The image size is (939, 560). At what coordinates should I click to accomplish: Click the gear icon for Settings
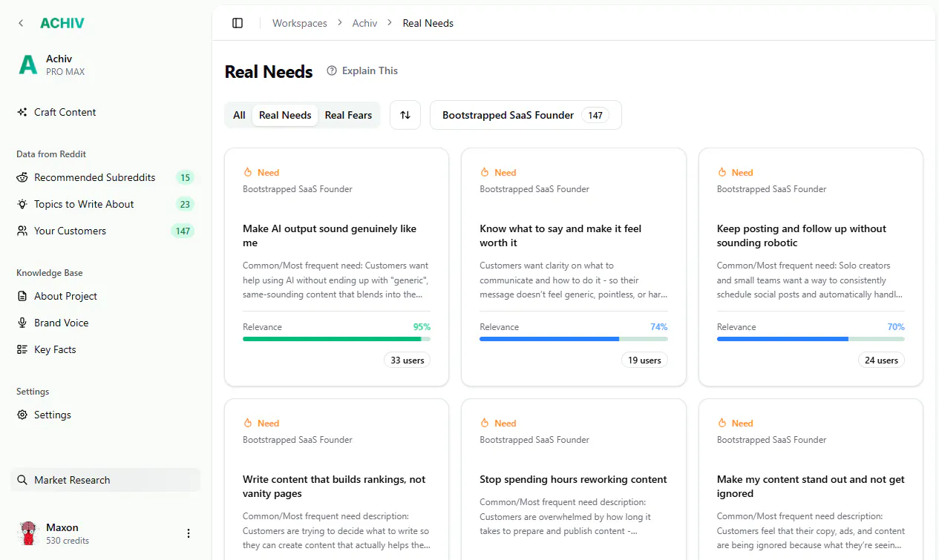tap(22, 415)
